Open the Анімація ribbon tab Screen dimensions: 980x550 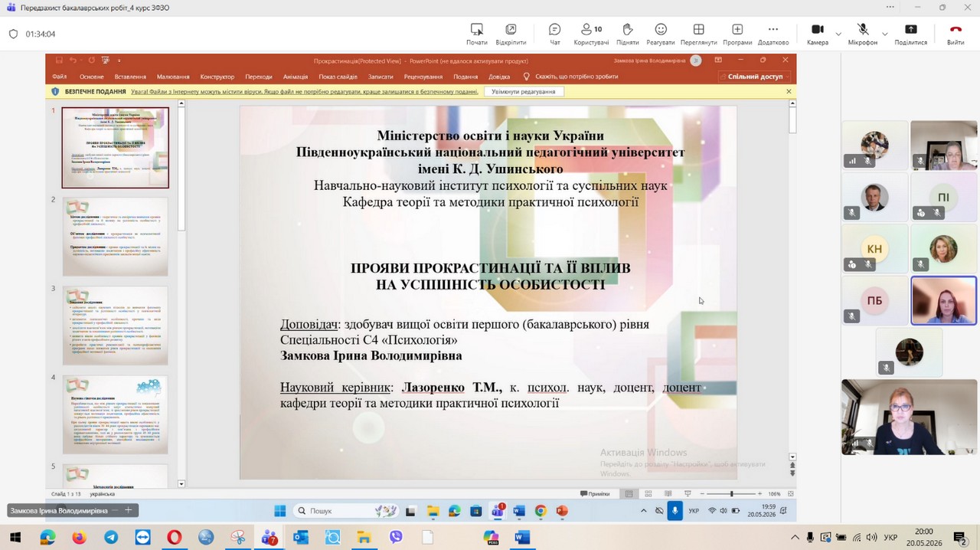click(x=296, y=77)
